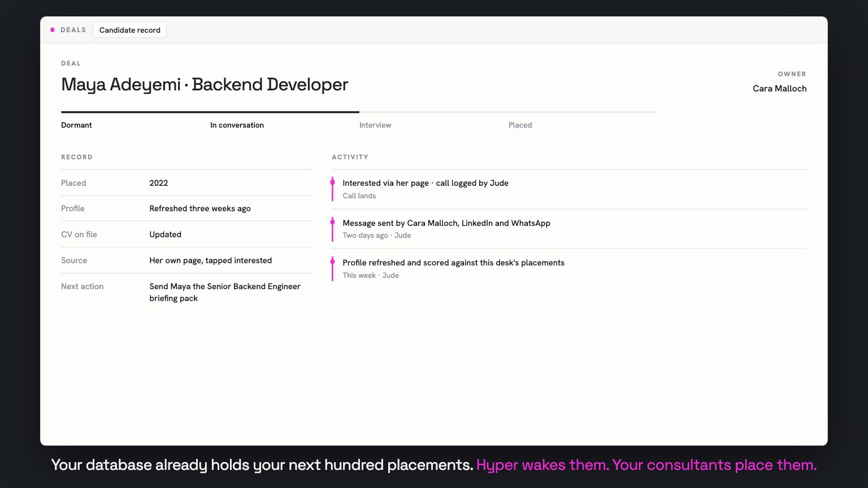The height and width of the screenshot is (488, 868).
Task: Click the owner name Cara Malloch
Action: [779, 88]
